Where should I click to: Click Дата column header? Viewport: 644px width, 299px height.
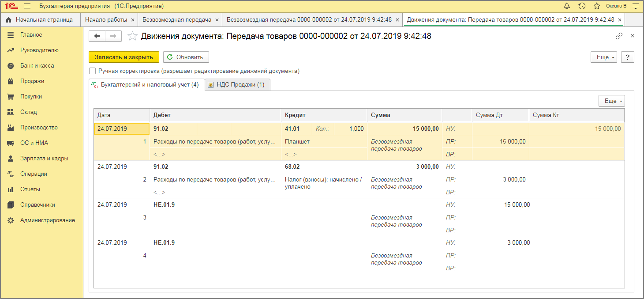pos(122,115)
